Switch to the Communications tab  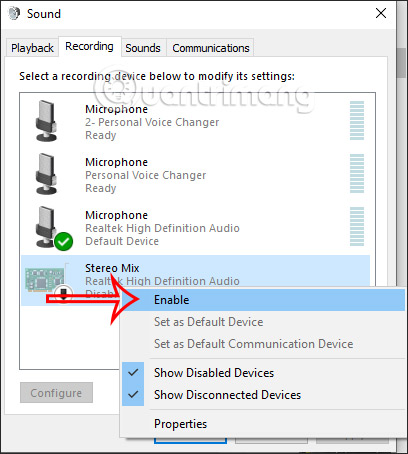click(x=211, y=48)
